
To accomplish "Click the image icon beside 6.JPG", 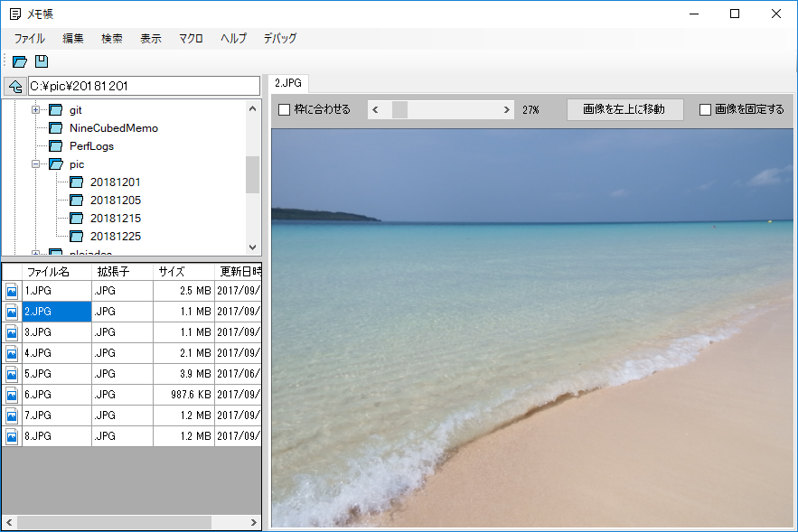I will (x=12, y=395).
